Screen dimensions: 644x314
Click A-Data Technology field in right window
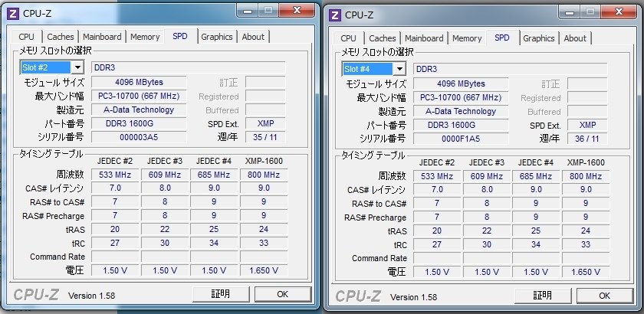[461, 111]
